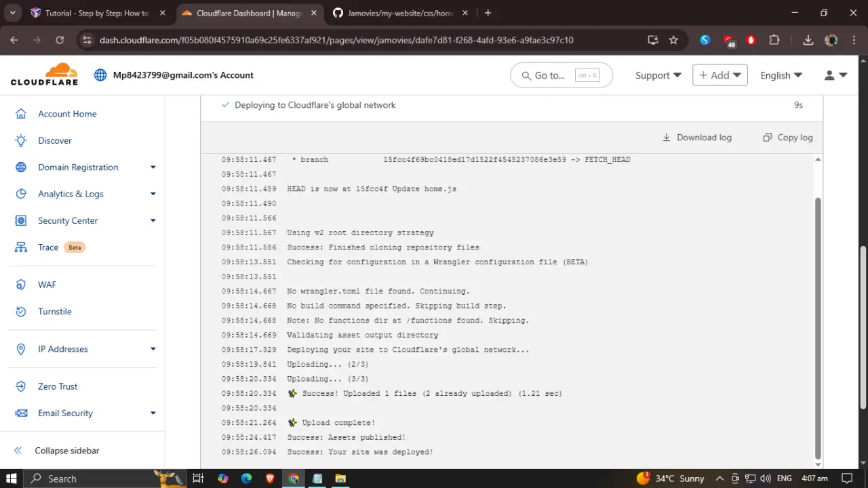
Task: Open Task View on taskbar
Action: tap(198, 479)
